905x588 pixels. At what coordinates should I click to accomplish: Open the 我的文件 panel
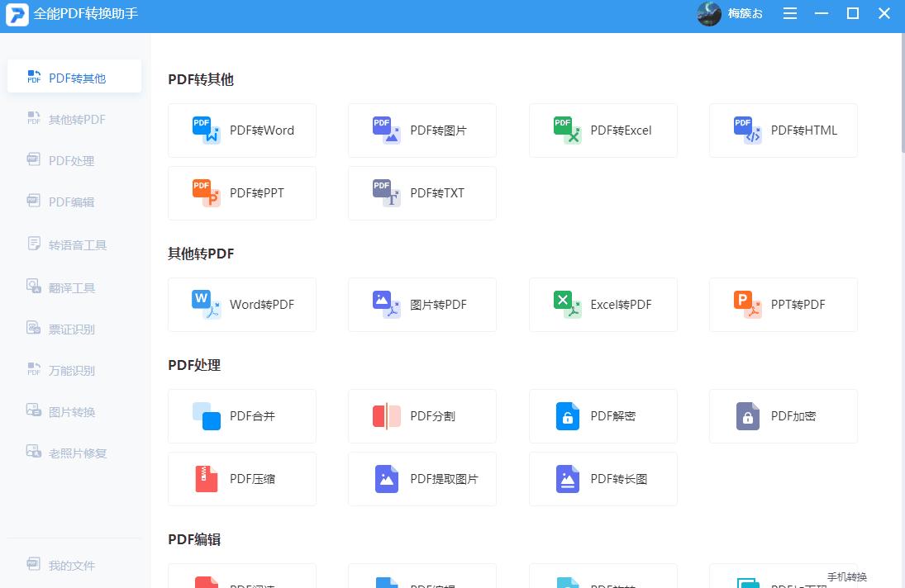coord(74,565)
